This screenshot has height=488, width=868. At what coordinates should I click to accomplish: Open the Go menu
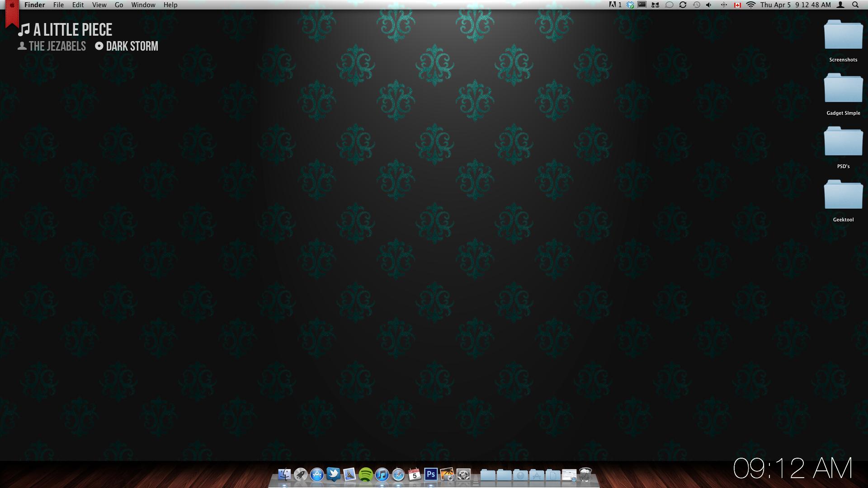119,5
